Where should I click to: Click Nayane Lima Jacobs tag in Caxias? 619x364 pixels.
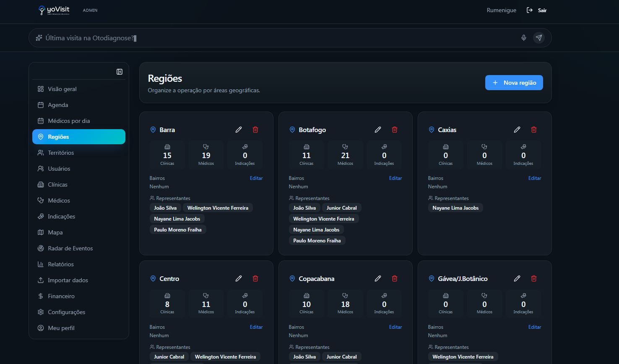[455, 208]
